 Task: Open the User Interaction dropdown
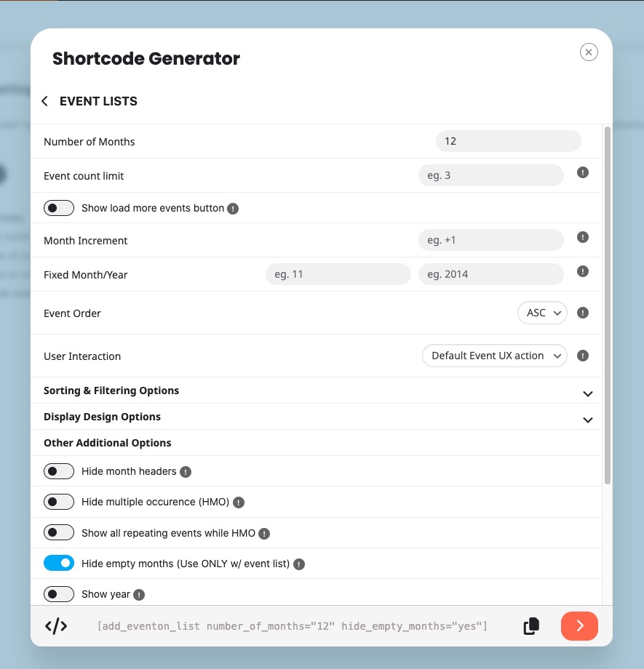495,356
